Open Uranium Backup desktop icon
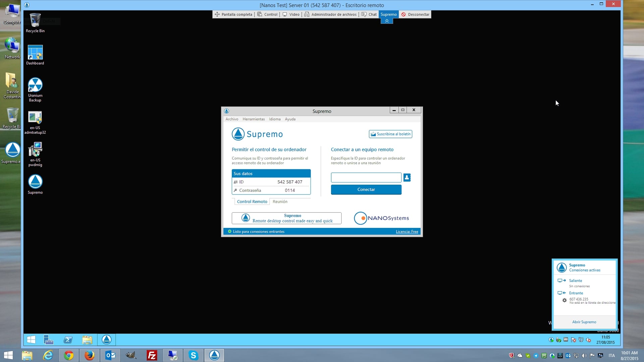The width and height of the screenshot is (644, 362). (35, 90)
